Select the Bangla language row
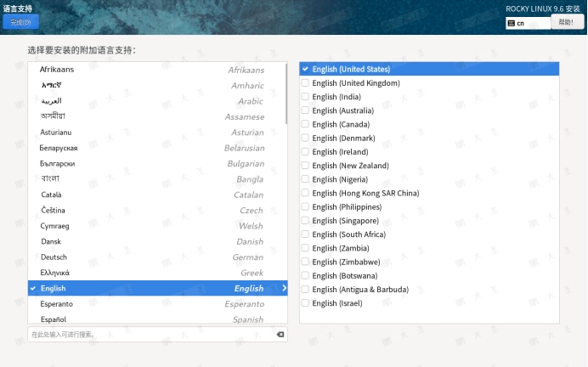Image resolution: width=588 pixels, height=367 pixels. 156,179
